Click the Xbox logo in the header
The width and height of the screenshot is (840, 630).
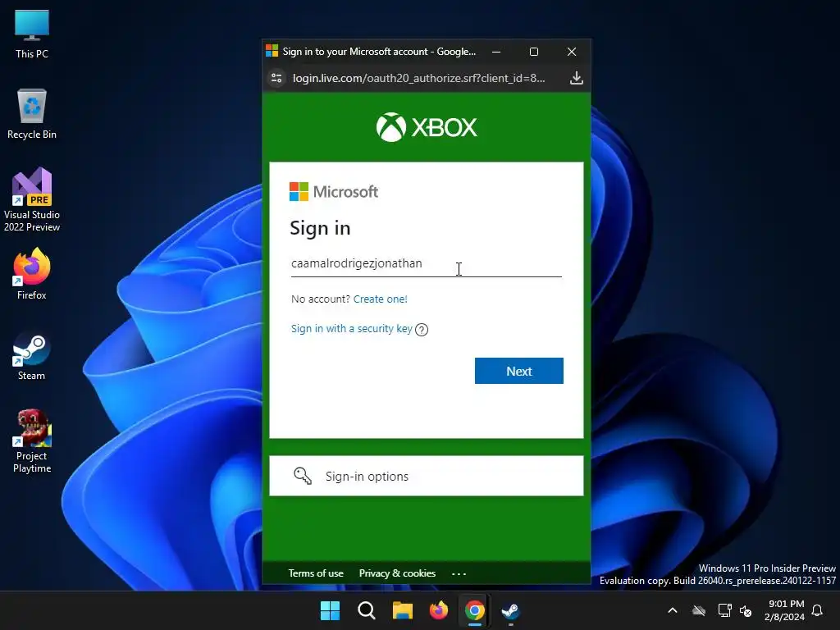(x=427, y=127)
